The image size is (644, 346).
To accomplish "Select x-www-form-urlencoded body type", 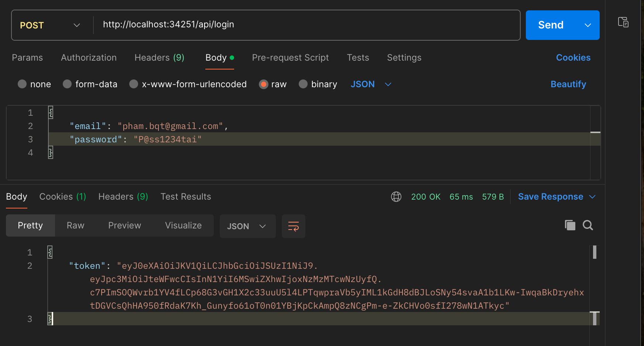I will pyautogui.click(x=134, y=84).
